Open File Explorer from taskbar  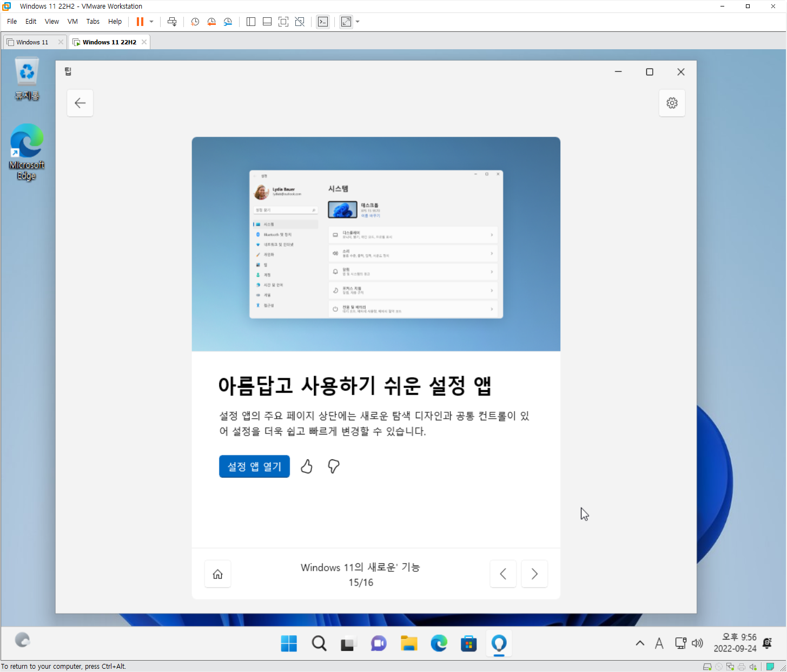409,643
